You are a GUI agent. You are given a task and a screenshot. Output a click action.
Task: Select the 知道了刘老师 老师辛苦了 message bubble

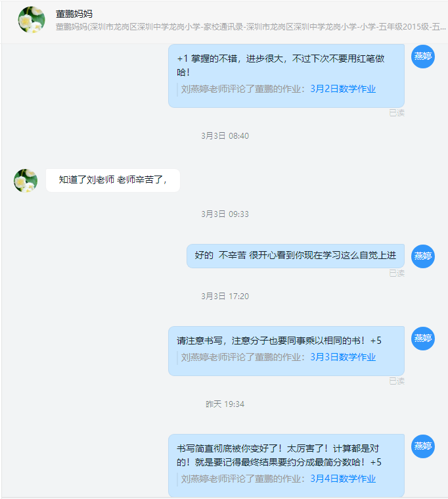(113, 180)
